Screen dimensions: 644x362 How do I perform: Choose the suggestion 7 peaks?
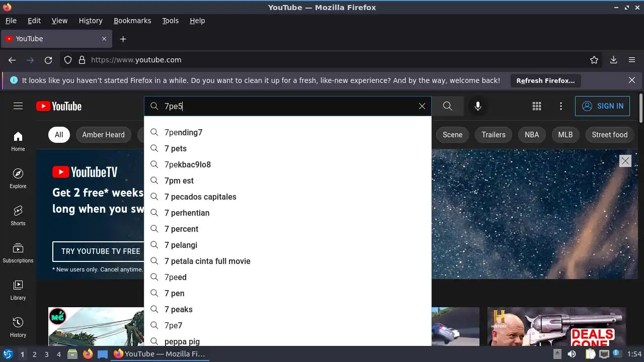(x=288, y=309)
